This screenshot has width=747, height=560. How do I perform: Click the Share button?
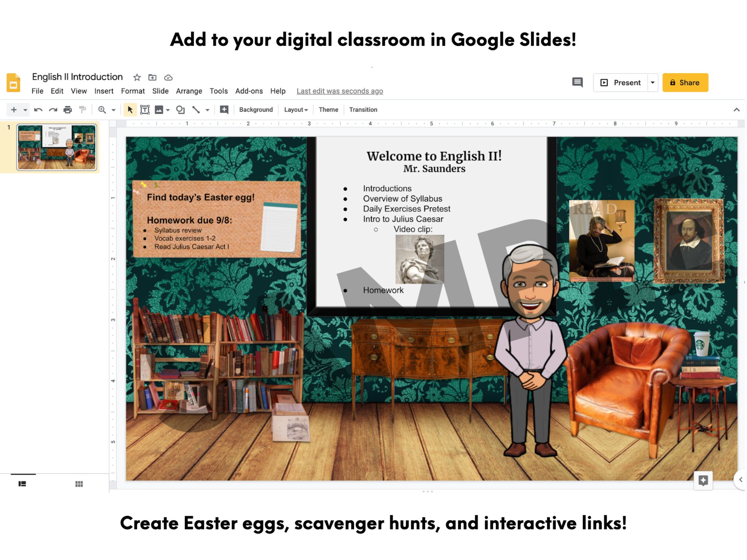685,82
